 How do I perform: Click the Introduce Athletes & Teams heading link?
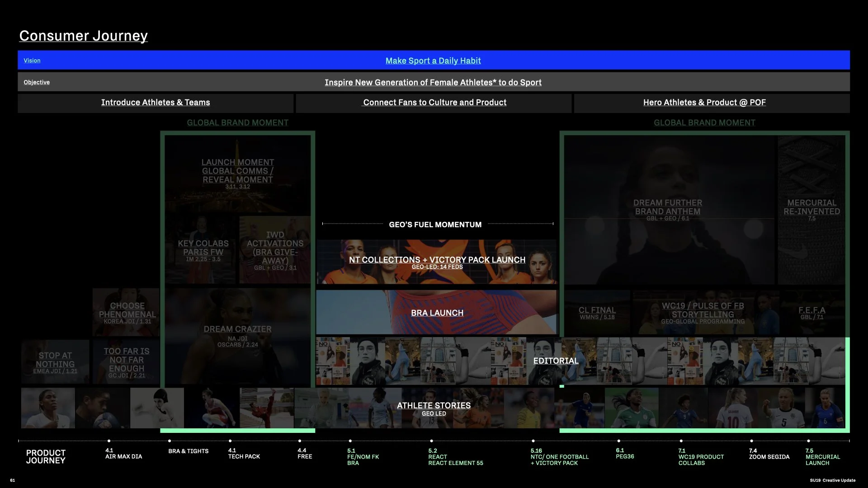click(x=156, y=103)
